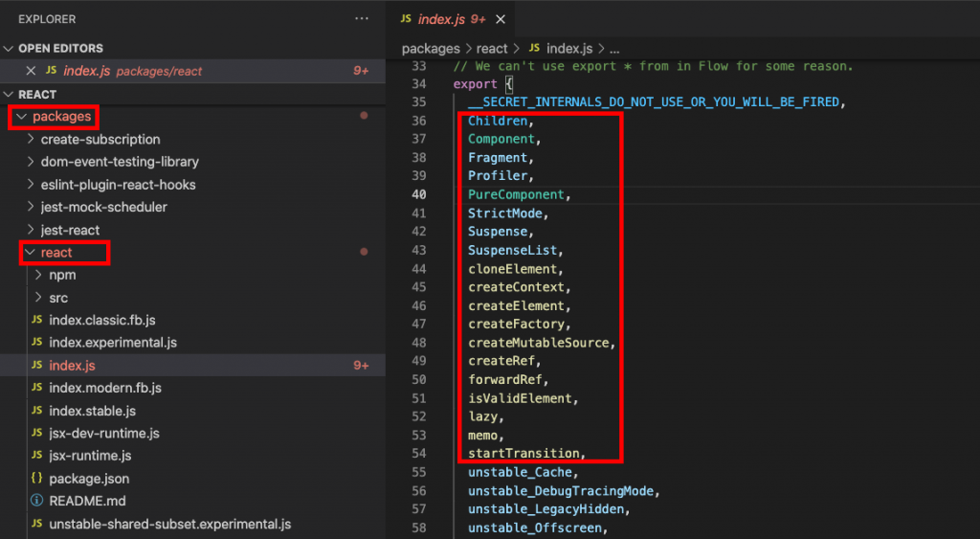
Task: Click Profiler on line 39
Action: click(x=498, y=176)
